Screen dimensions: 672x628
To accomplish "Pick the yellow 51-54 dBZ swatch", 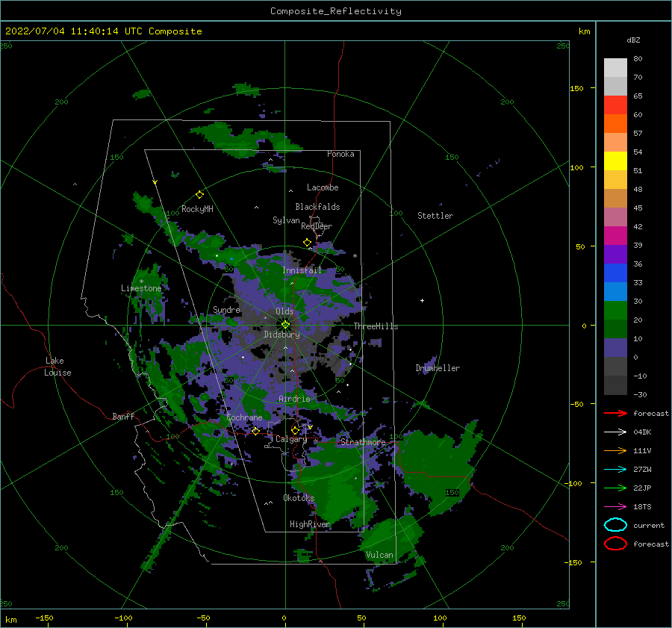I will [615, 161].
